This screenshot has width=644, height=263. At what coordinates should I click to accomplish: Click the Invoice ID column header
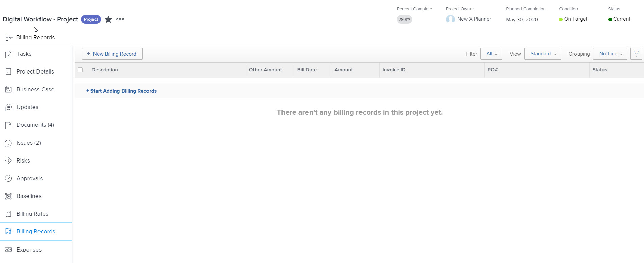394,70
